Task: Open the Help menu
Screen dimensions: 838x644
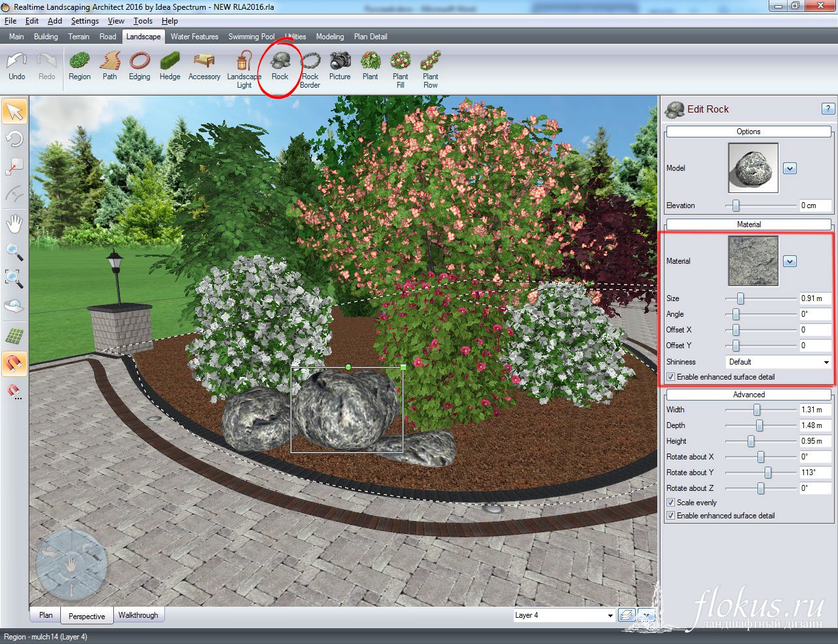Action: 170,21
